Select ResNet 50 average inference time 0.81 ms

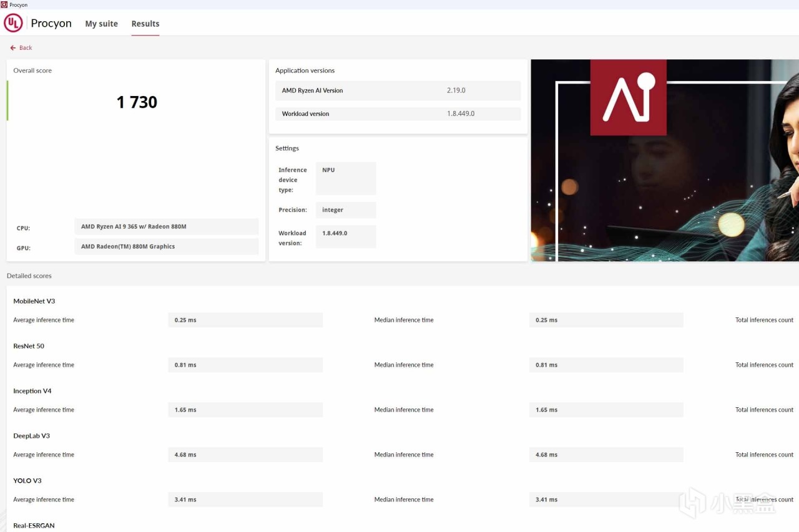(245, 365)
